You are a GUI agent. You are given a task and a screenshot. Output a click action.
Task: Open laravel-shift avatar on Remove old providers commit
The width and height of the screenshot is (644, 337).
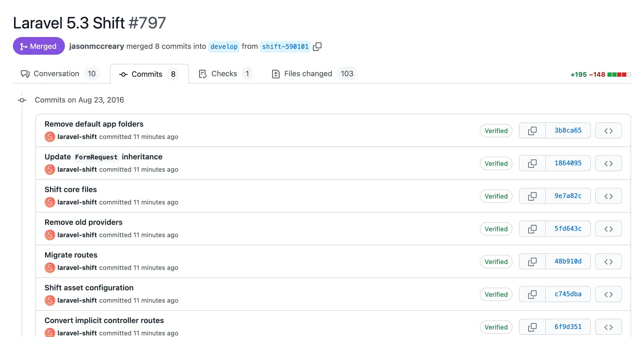(50, 235)
